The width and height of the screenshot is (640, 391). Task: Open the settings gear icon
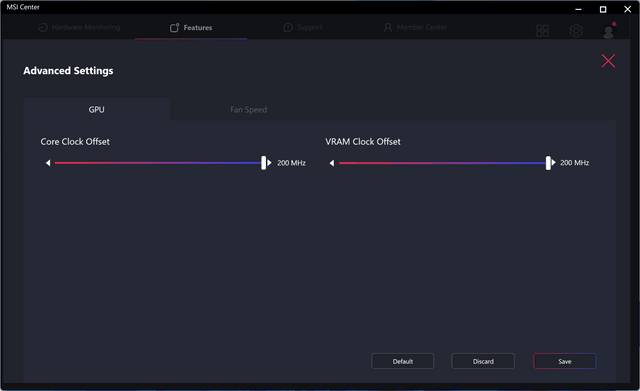point(576,31)
